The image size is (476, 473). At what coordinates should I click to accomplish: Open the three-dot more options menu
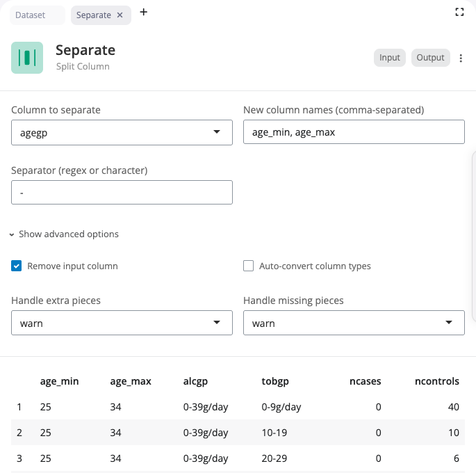[461, 58]
